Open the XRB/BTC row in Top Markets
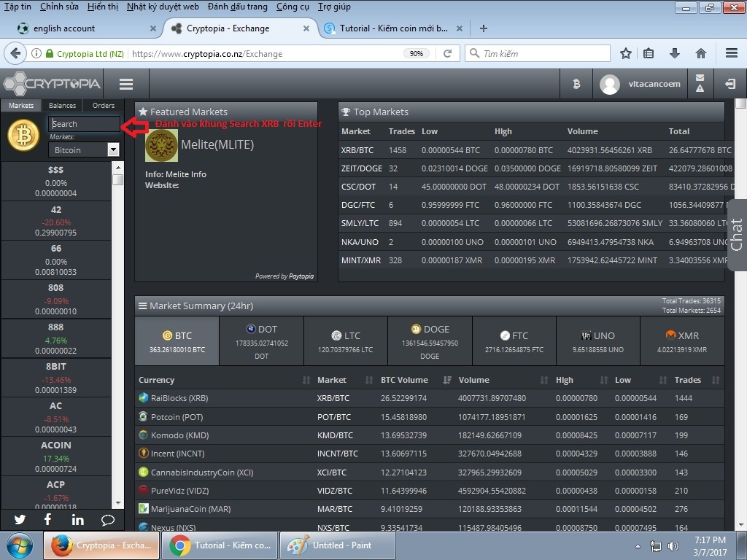 533,150
